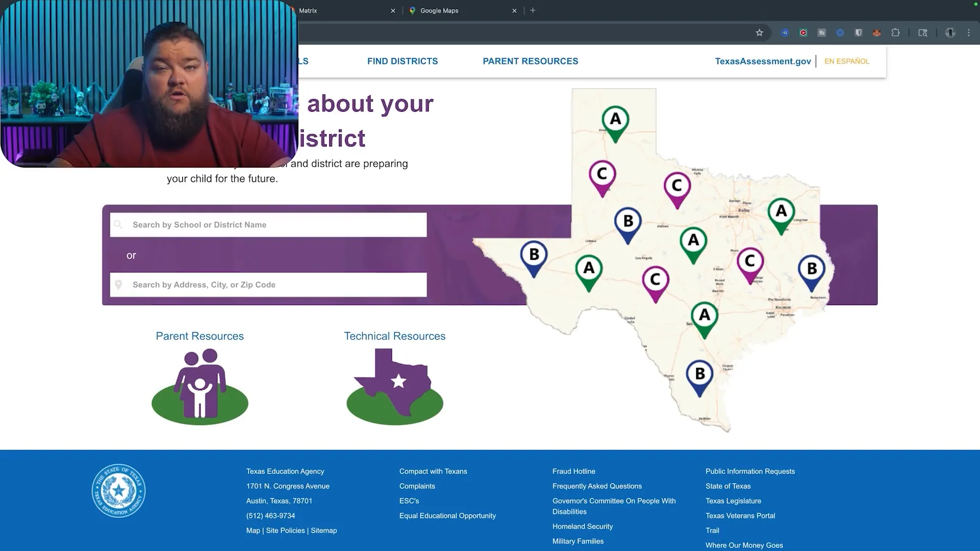
Task: Bookmark this page with the star icon
Action: pyautogui.click(x=759, y=33)
